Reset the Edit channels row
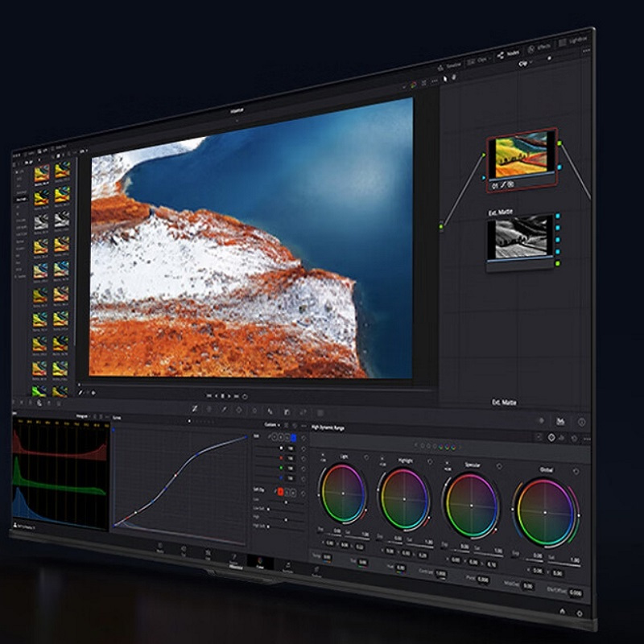The height and width of the screenshot is (644, 644). point(303,438)
